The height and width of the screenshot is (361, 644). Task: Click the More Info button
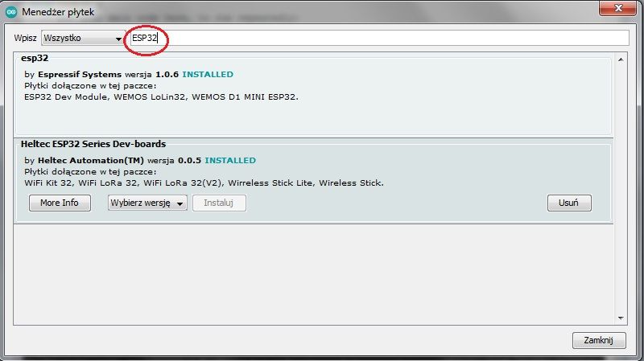60,203
